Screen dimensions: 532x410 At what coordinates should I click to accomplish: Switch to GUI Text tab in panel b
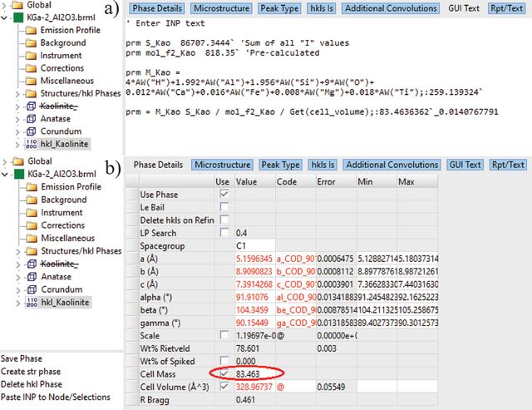[465, 165]
